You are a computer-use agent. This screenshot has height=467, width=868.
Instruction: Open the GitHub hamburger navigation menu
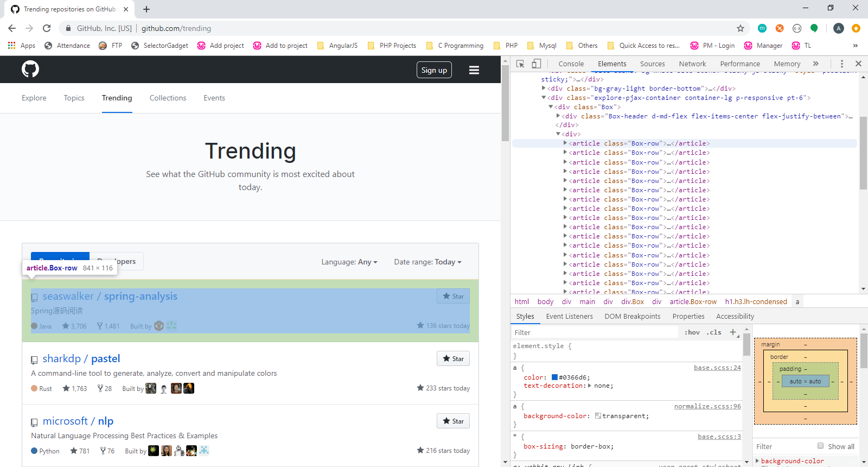tap(474, 70)
